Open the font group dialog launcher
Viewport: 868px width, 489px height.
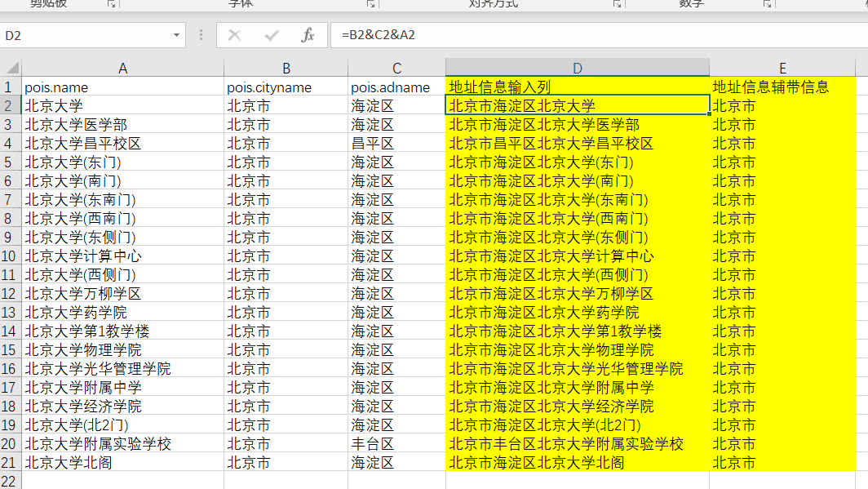point(371,4)
